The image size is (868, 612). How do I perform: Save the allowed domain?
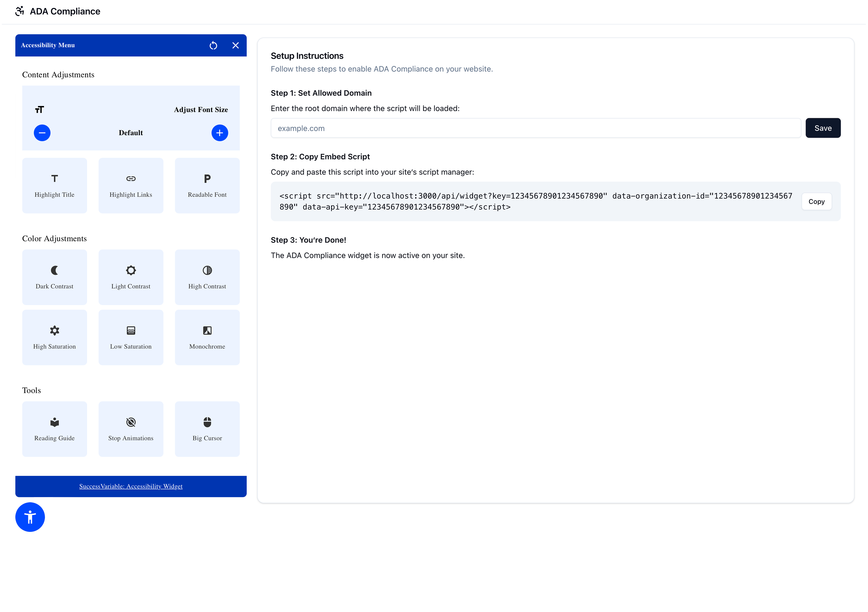823,128
